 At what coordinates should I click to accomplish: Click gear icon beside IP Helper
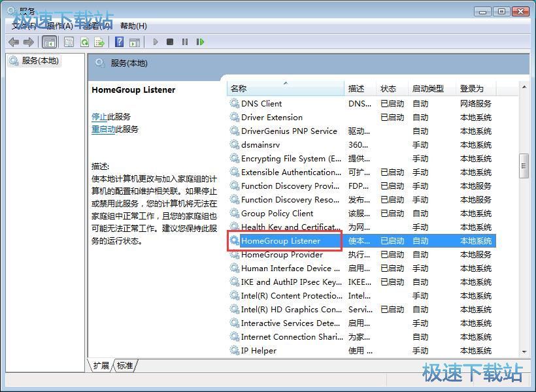pyautogui.click(x=234, y=350)
